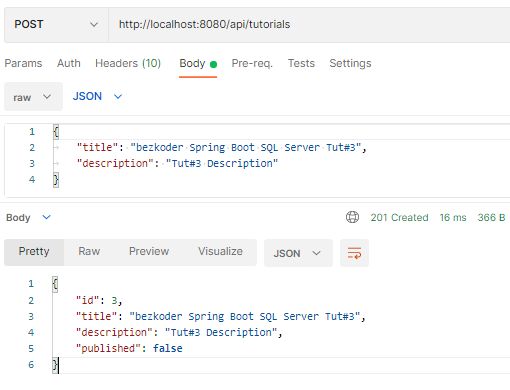Open the response JSON format dropdown
510x390 pixels.
pos(298,253)
